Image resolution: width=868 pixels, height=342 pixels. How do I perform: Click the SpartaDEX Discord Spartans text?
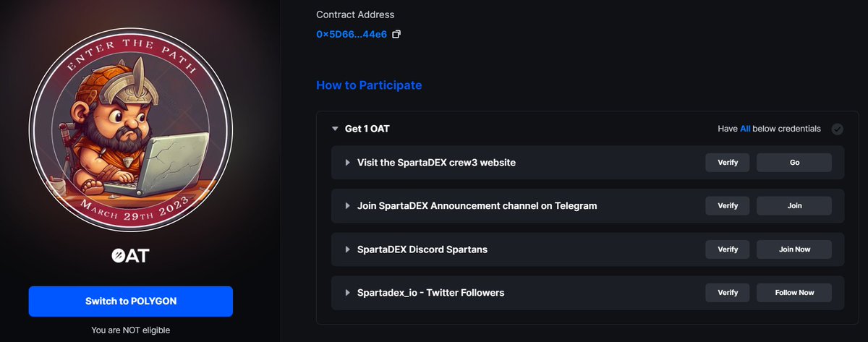tap(422, 249)
